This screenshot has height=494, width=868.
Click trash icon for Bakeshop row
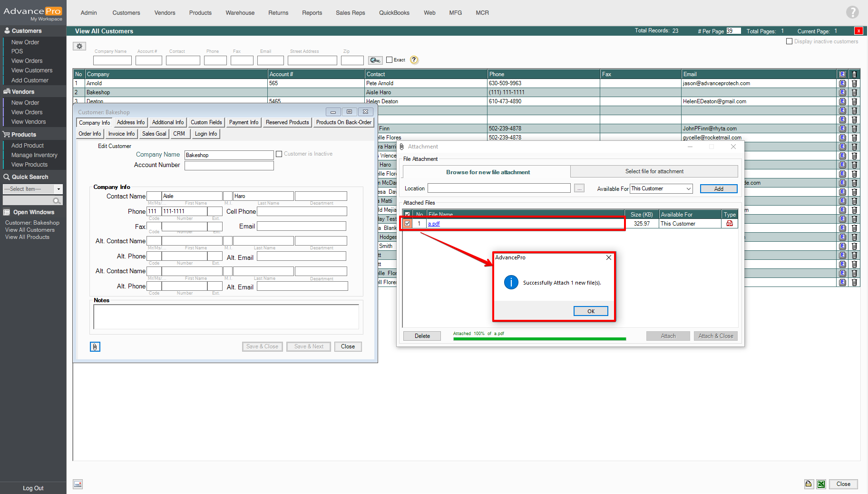854,92
